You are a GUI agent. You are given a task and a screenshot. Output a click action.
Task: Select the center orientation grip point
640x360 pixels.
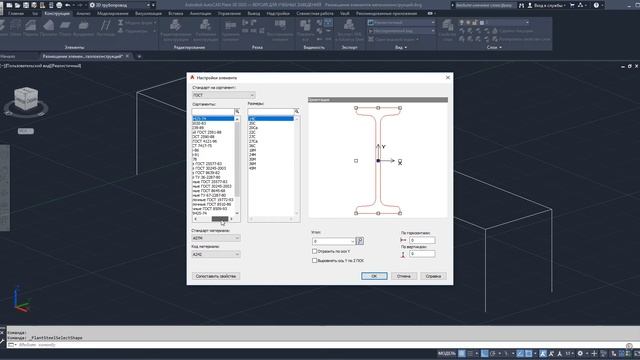tap(378, 161)
